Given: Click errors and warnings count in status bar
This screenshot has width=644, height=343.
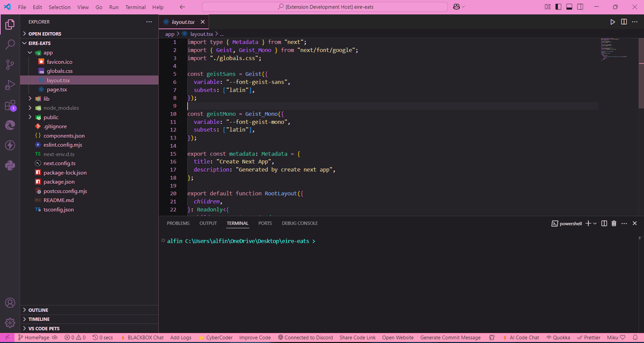Looking at the screenshot, I should 75,338.
